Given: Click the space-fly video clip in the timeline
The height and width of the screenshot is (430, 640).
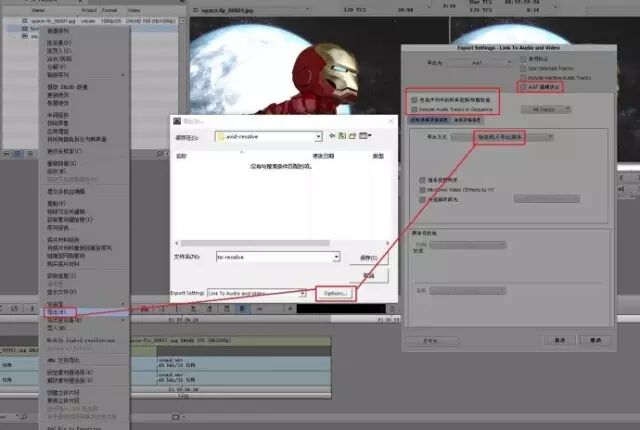Looking at the screenshot, I should coord(231,340).
